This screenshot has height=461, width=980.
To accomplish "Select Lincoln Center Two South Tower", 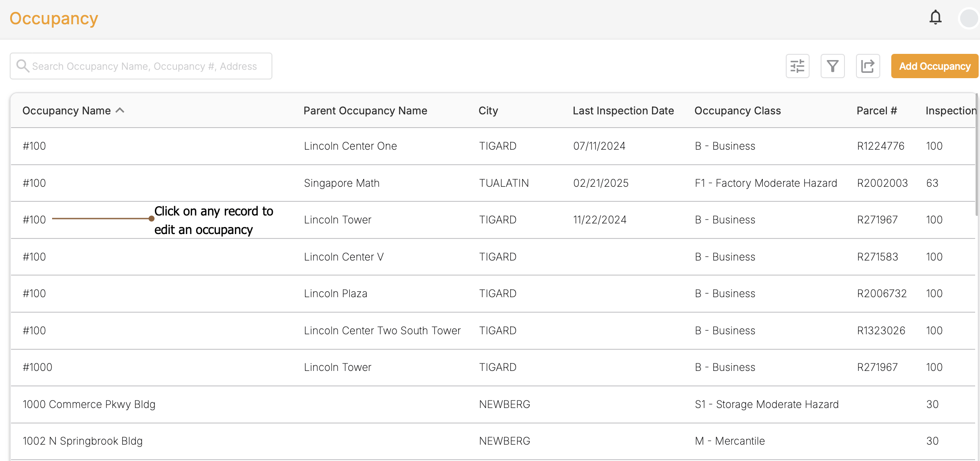I will [382, 331].
